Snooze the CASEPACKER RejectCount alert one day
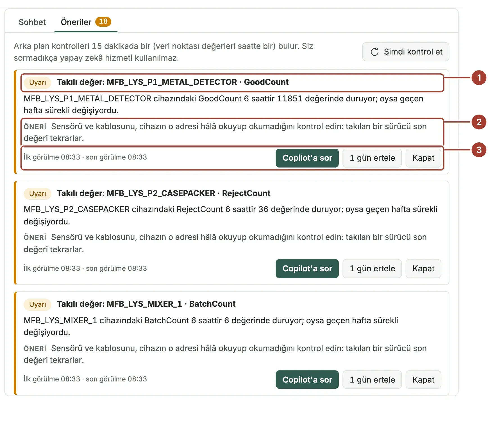The width and height of the screenshot is (495, 448). (372, 269)
